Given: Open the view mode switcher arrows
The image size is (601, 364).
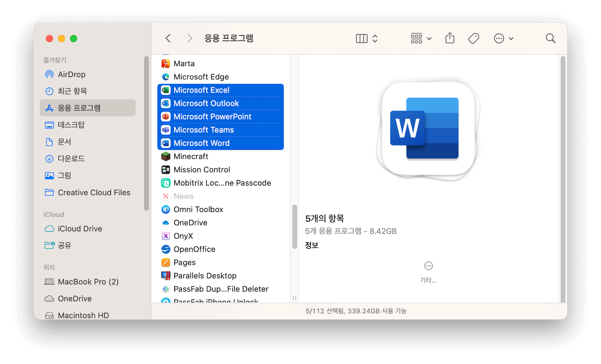Looking at the screenshot, I should coord(375,38).
